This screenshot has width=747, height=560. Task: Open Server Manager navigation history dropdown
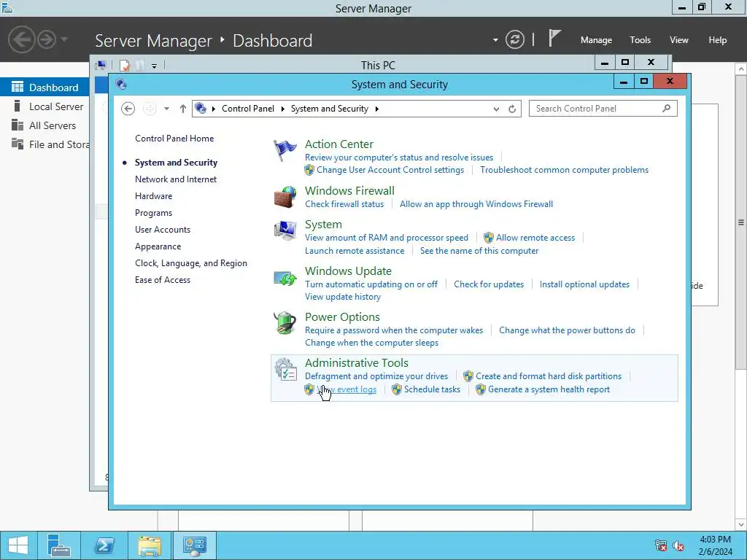point(65,39)
